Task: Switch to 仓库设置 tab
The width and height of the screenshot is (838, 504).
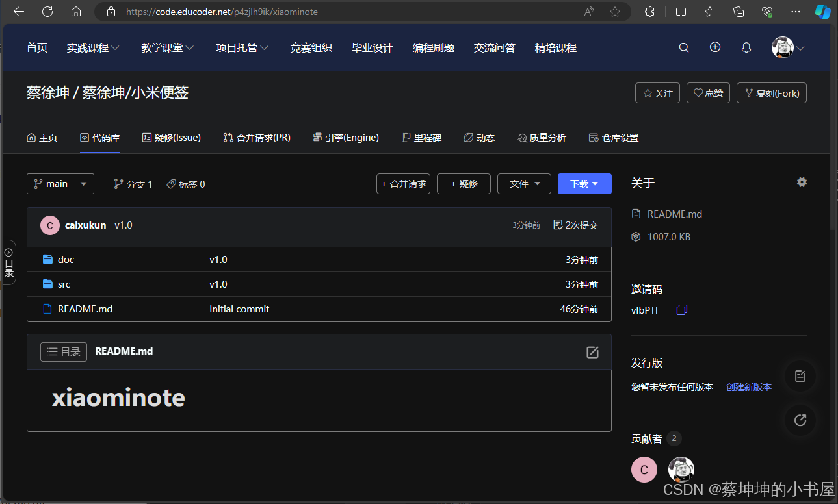Action: point(614,138)
